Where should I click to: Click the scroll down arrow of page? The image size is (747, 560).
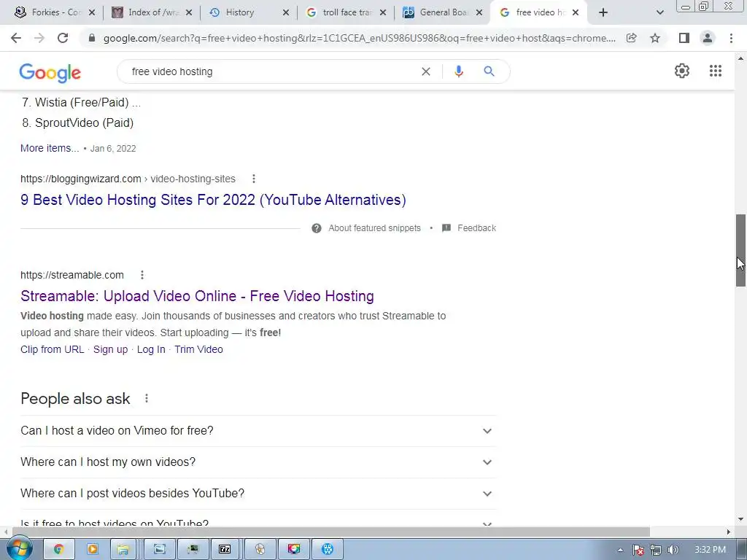pos(740,519)
